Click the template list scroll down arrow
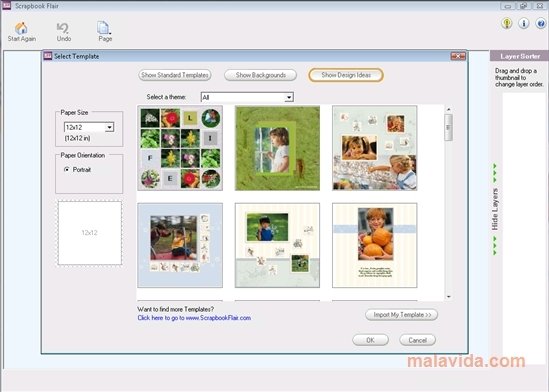The image size is (549, 392). pyautogui.click(x=449, y=297)
